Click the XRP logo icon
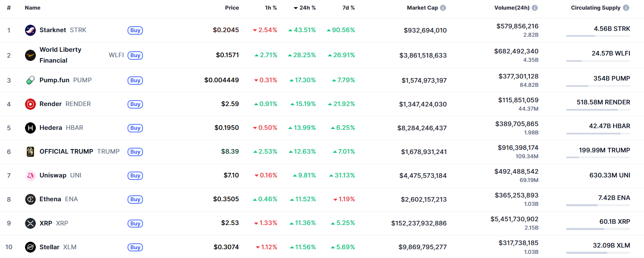 (x=30, y=223)
